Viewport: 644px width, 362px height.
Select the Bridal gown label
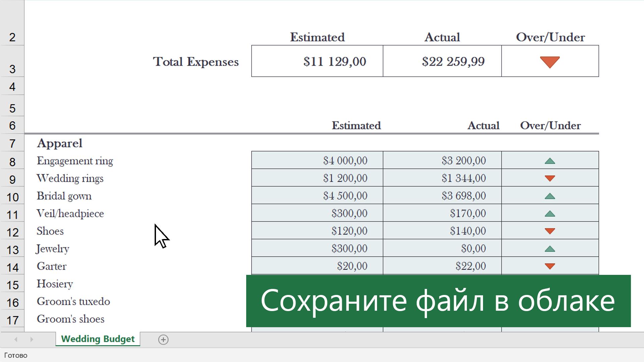tap(64, 196)
